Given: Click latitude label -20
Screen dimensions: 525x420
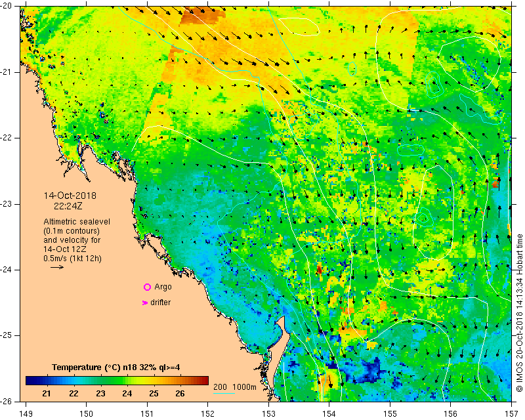Looking at the screenshot, I should (x=7, y=6).
